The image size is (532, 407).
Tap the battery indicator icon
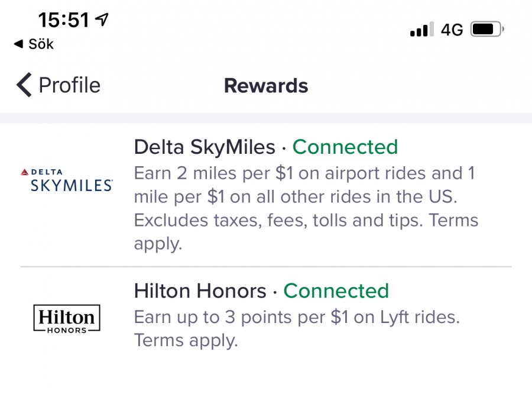click(486, 29)
